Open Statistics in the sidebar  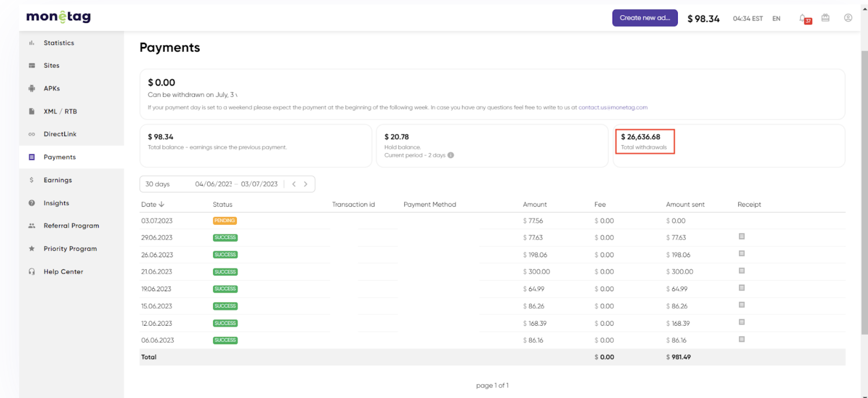tap(59, 43)
